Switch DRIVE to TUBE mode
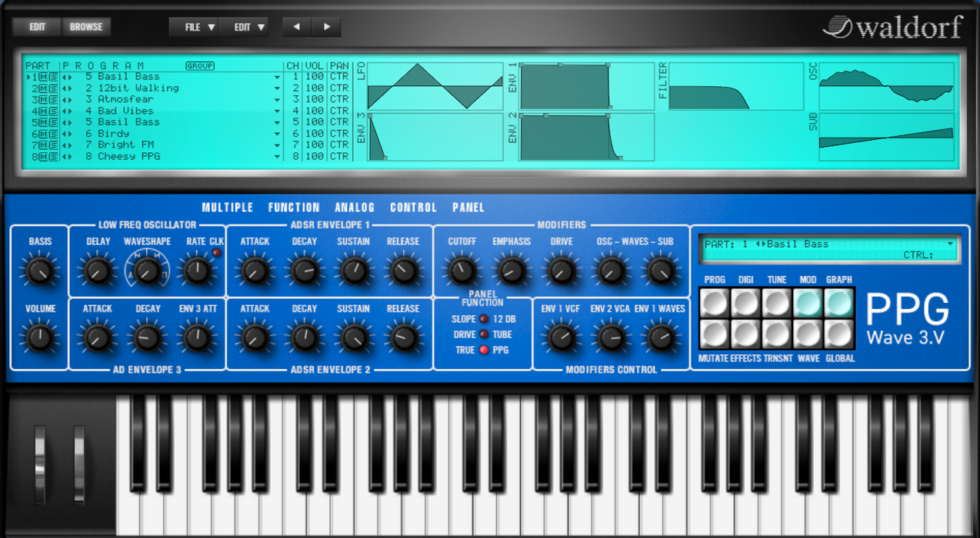Viewport: 980px width, 538px height. 482,333
